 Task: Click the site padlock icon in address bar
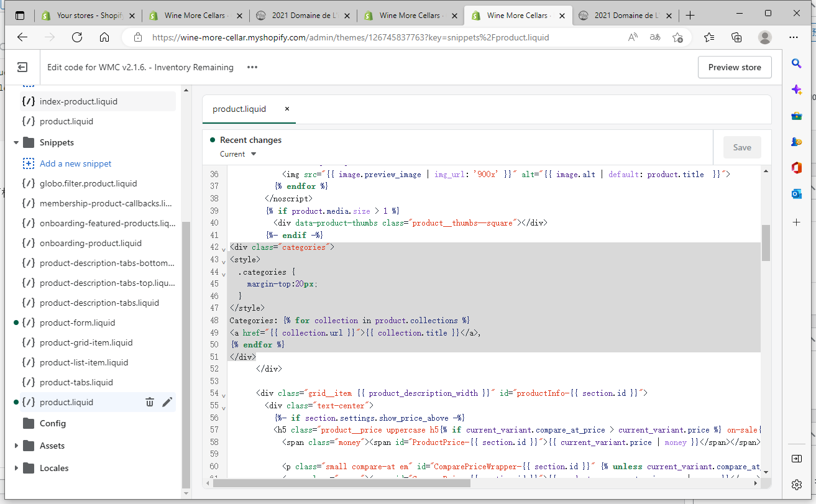(137, 37)
